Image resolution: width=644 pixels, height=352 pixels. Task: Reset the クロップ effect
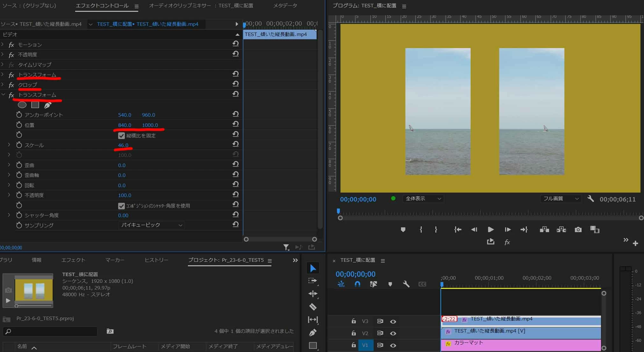235,84
